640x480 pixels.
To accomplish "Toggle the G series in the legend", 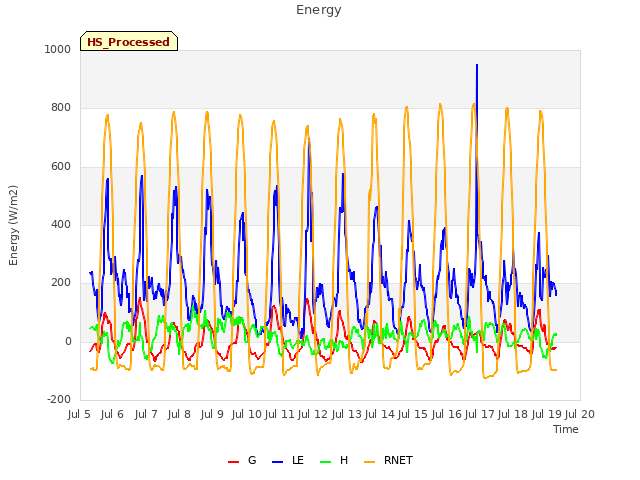I will [x=242, y=461].
